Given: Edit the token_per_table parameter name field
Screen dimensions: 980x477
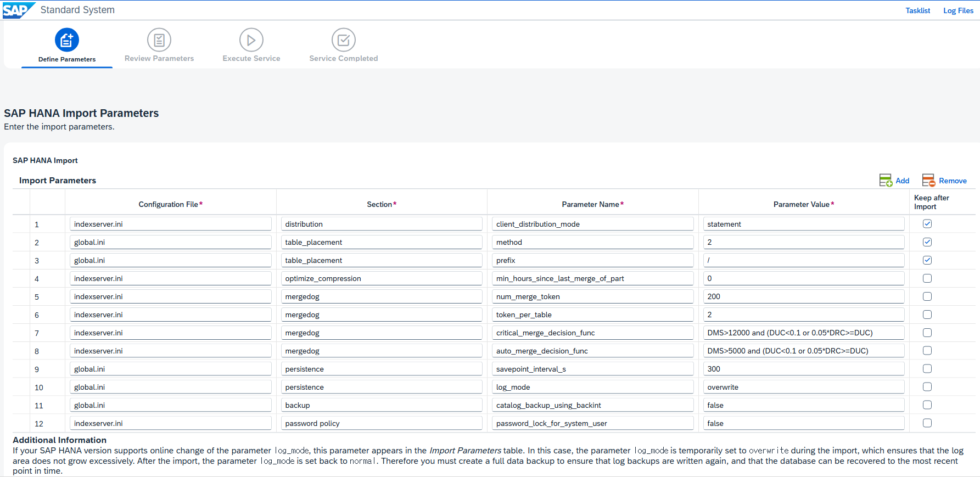Looking at the screenshot, I should pyautogui.click(x=593, y=315).
